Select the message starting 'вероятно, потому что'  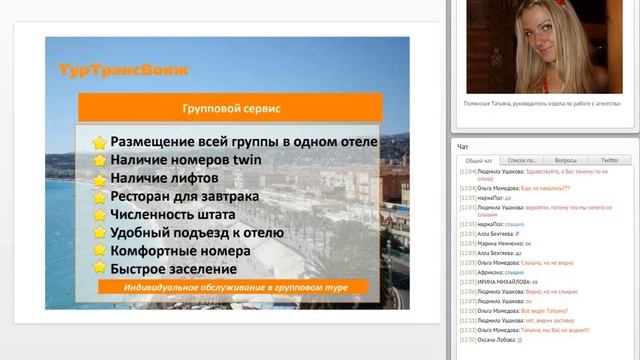[x=536, y=211]
